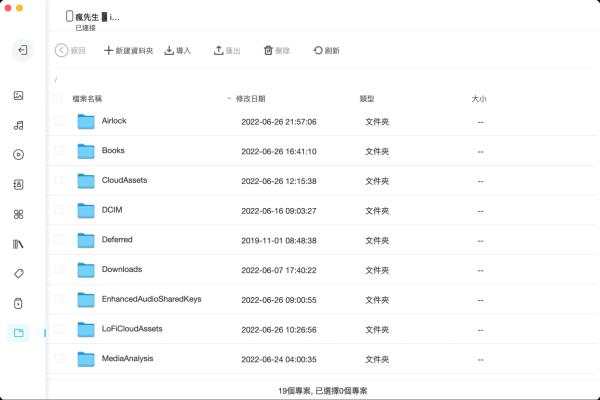Click the 返回 back button
Screen dimensions: 600x400
click(71, 50)
